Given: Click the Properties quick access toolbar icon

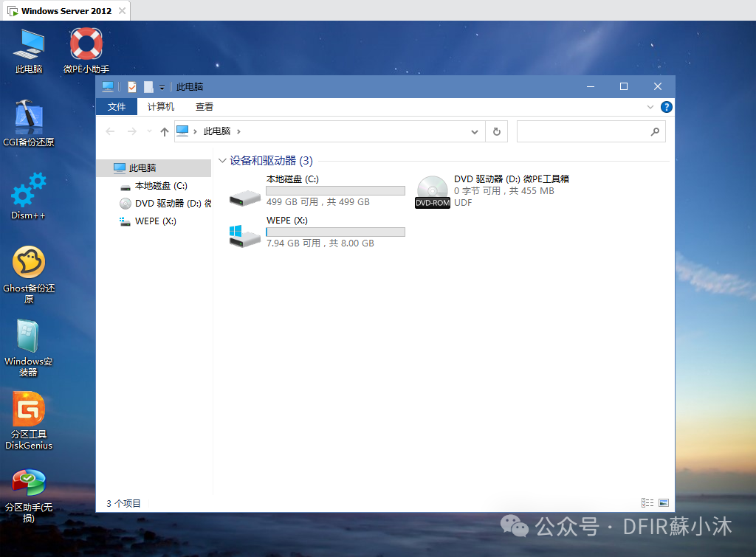Looking at the screenshot, I should coord(132,87).
